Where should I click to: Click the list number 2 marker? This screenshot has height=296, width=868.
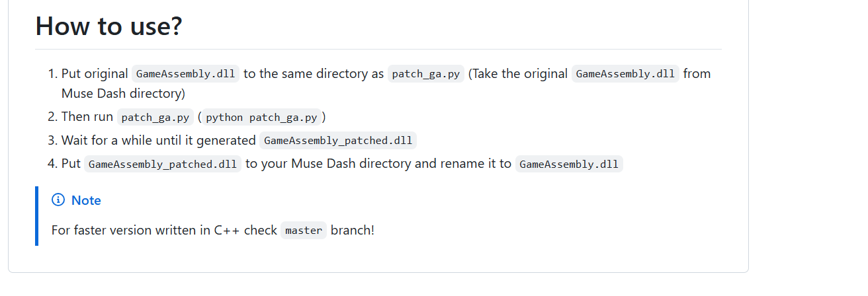click(53, 118)
